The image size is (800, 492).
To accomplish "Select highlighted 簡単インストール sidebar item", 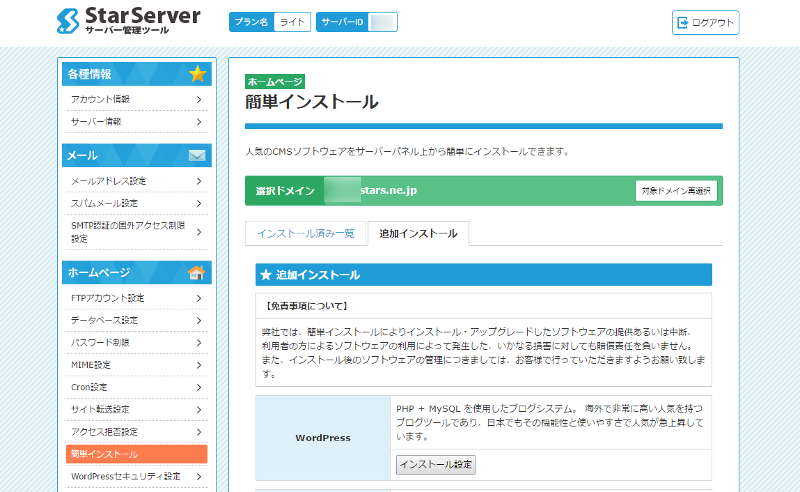I will pos(136,454).
